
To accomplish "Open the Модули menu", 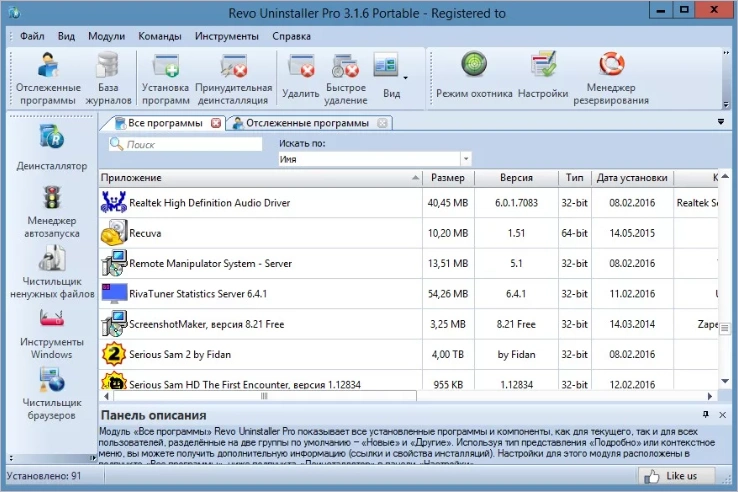I will tap(106, 36).
